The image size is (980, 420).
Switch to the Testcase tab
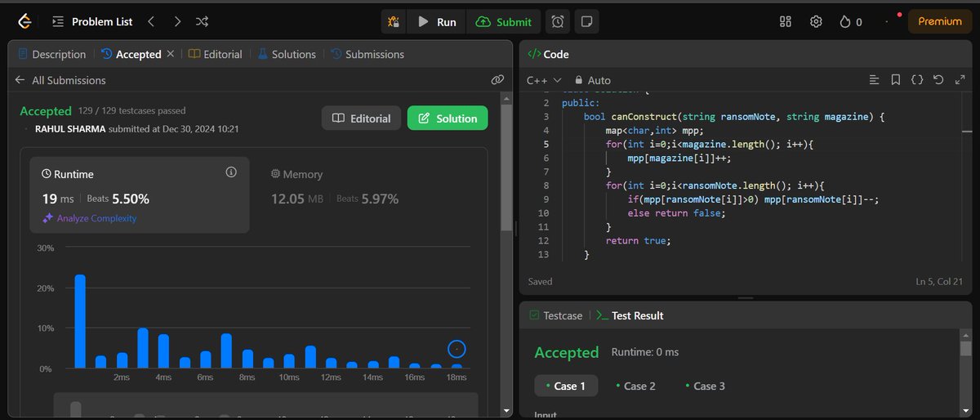tap(555, 315)
